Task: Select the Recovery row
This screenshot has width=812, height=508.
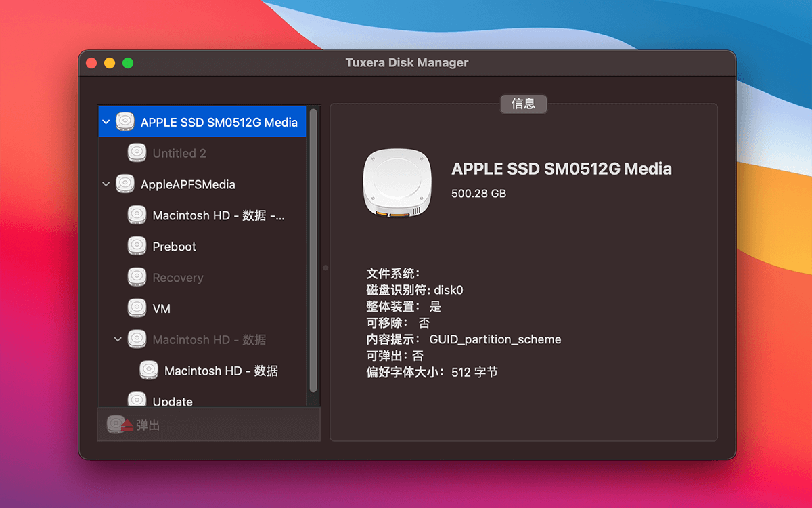Action: click(x=202, y=278)
